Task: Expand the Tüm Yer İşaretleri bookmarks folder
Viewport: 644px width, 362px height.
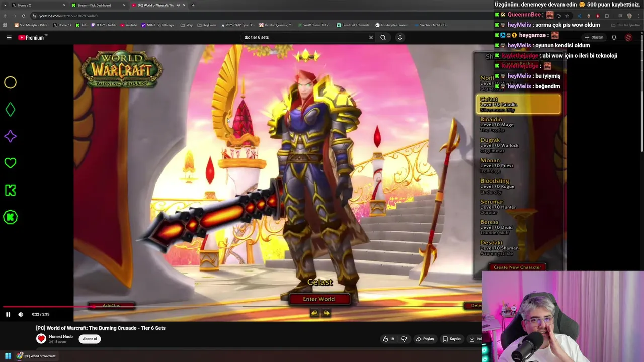Action: pyautogui.click(x=625, y=25)
